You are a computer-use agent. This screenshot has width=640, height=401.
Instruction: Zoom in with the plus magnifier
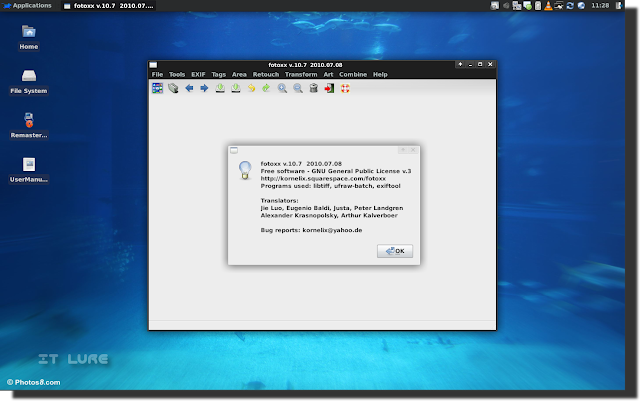click(282, 88)
